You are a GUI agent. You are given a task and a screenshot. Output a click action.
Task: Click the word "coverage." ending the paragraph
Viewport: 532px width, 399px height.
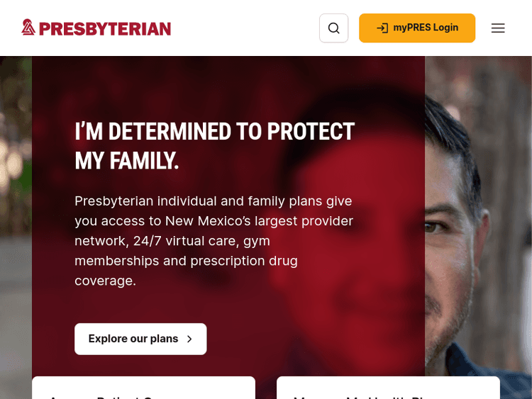tap(105, 281)
